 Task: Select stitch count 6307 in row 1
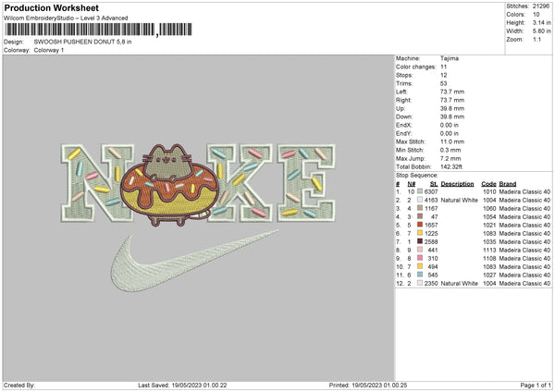[x=431, y=191]
